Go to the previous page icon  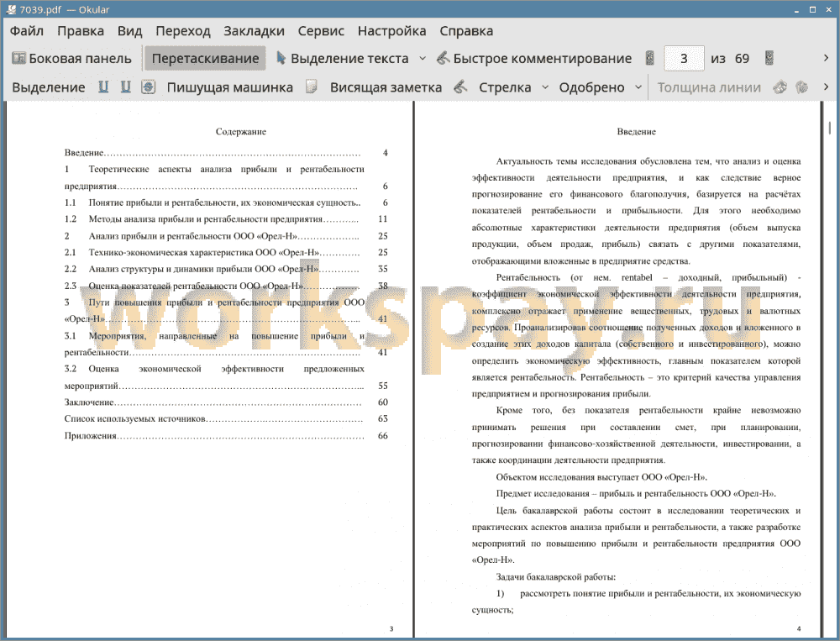click(650, 59)
